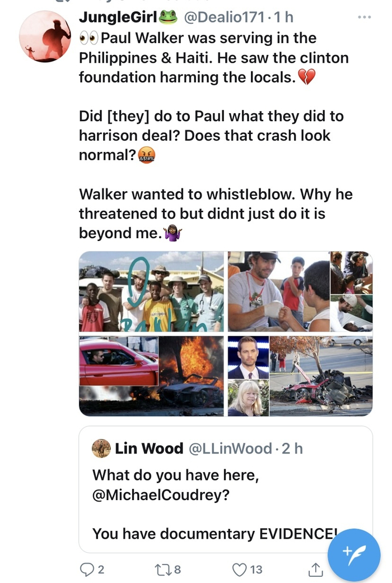Tap the reply speech bubble icon
The height and width of the screenshot is (583, 392).
[87, 570]
